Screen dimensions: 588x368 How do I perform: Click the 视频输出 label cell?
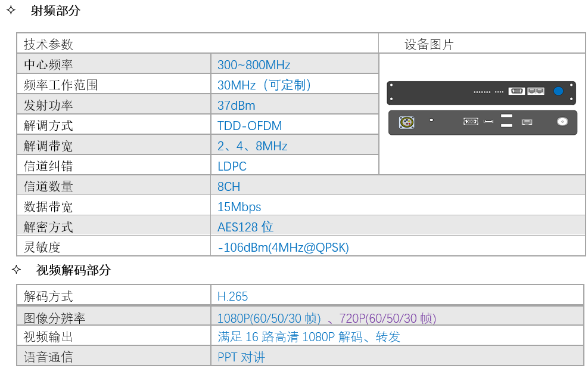114,336
